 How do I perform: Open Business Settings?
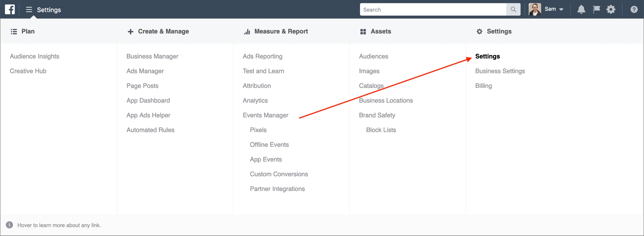500,71
